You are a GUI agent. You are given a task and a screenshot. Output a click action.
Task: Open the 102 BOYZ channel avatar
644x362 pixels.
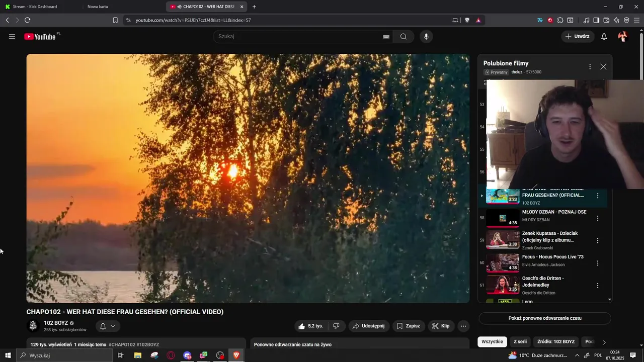coord(33,326)
